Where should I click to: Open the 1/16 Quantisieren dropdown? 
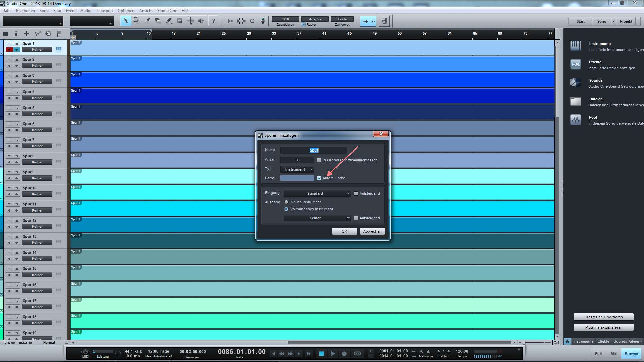click(x=285, y=19)
